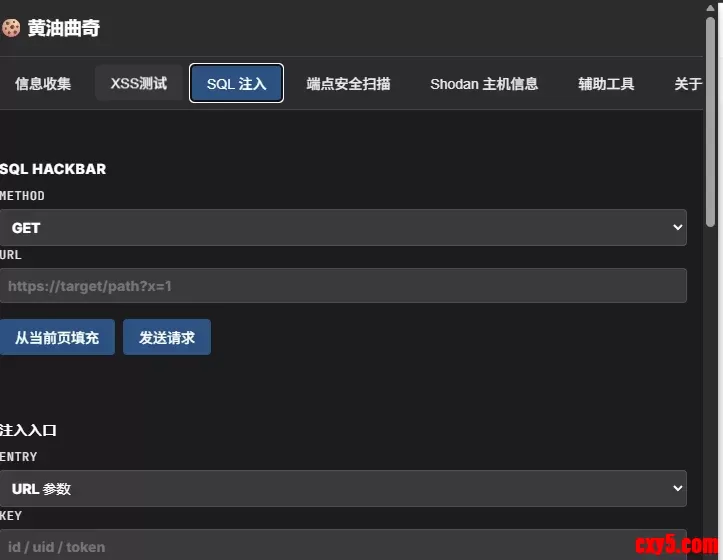The height and width of the screenshot is (560, 723).
Task: Click the SQL HACKBAR heading
Action: (53, 169)
